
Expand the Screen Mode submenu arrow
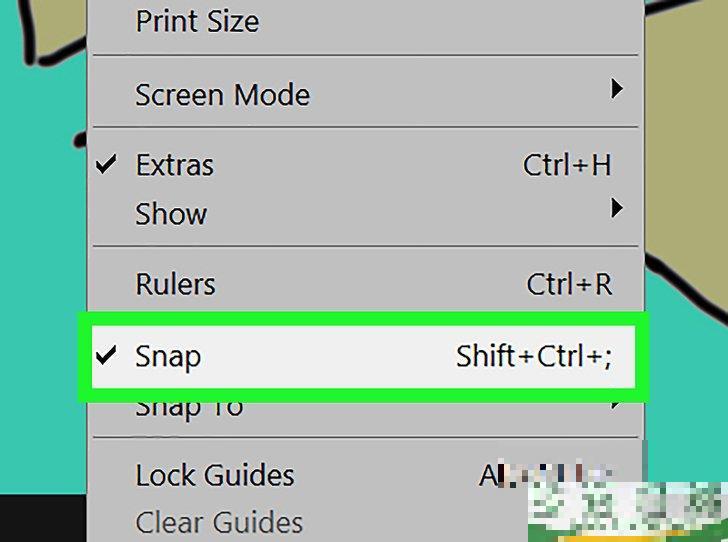point(617,90)
